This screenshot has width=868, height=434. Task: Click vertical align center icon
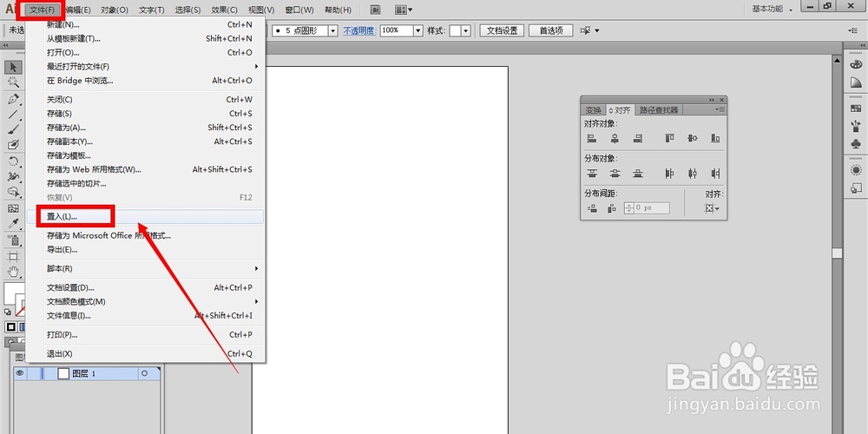click(x=693, y=138)
